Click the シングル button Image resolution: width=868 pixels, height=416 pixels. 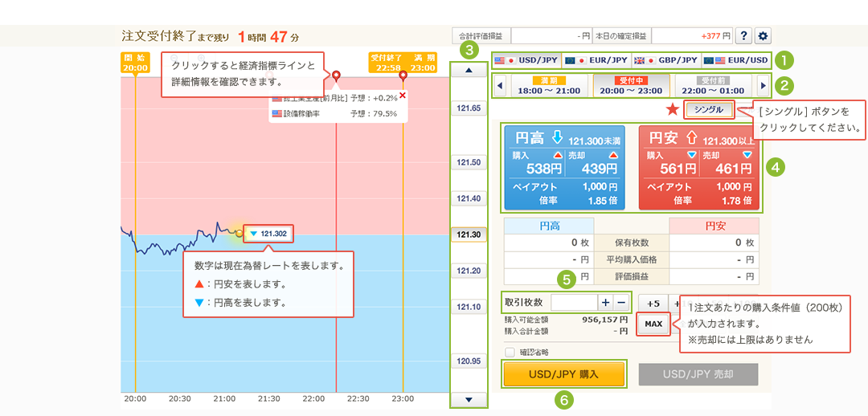(709, 110)
